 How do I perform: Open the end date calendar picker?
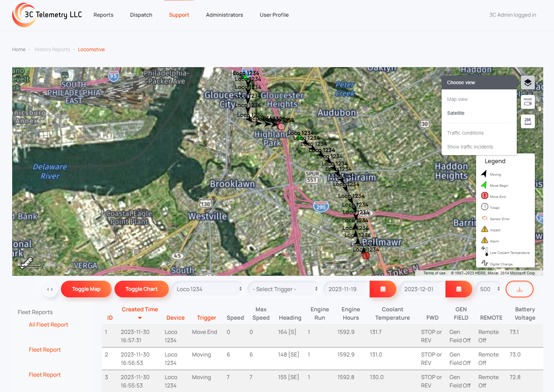coord(459,289)
